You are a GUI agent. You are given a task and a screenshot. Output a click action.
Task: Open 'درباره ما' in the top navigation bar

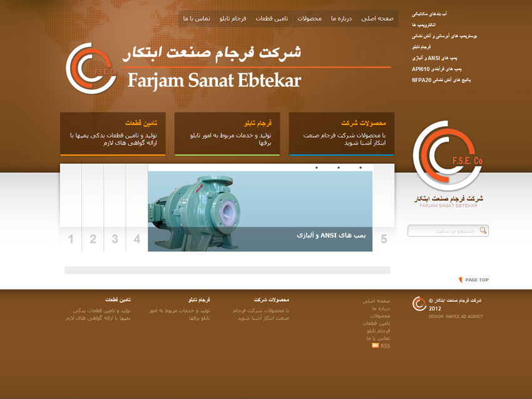coord(341,19)
